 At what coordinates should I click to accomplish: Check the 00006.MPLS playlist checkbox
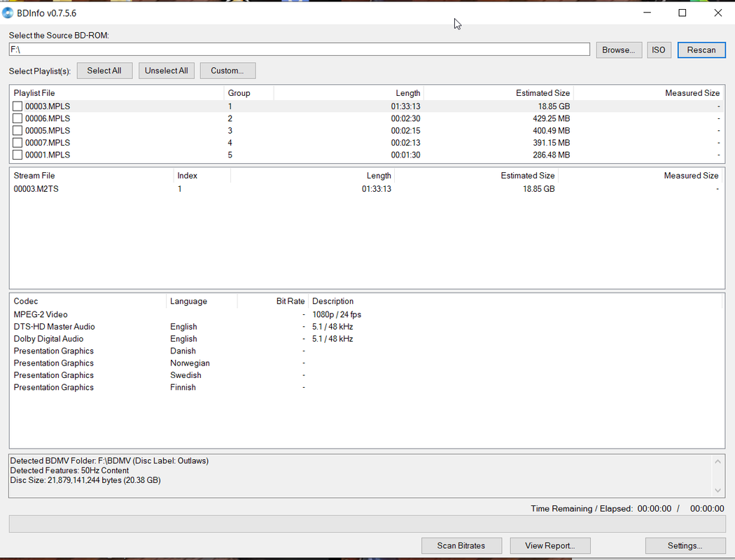click(x=17, y=118)
